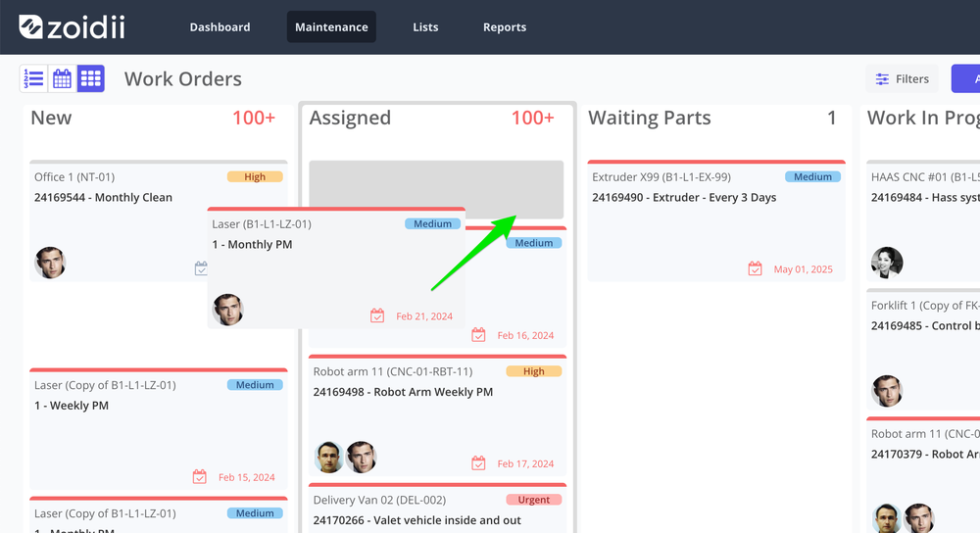Click calendar icon beside Feb 17, 2024
Image resolution: width=980 pixels, height=533 pixels.
478,463
